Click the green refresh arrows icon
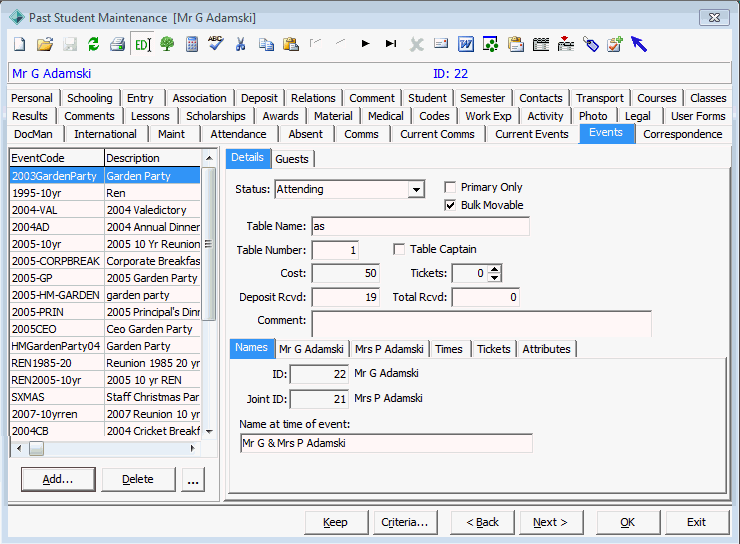 coord(93,44)
